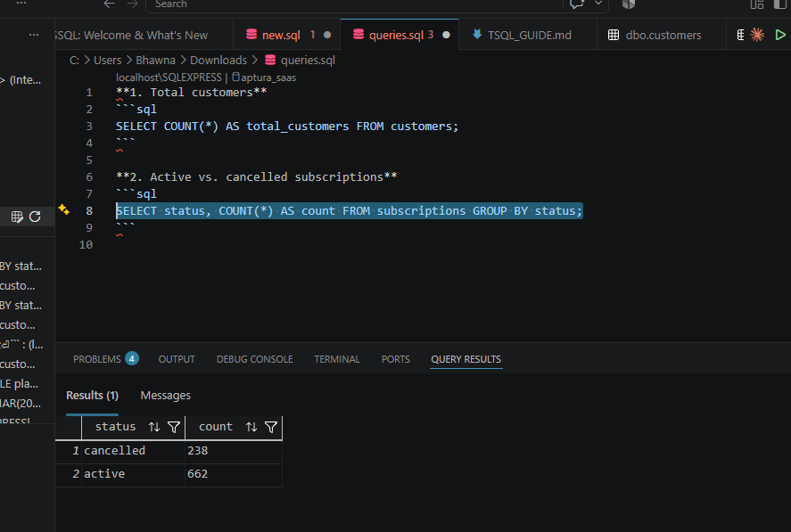This screenshot has width=791, height=532.
Task: Click the status column header
Action: 116,427
